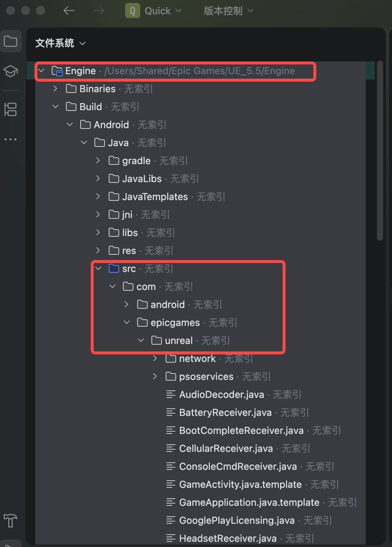Expand the JavaTemplates folder
The height and width of the screenshot is (547, 392).
tap(98, 197)
